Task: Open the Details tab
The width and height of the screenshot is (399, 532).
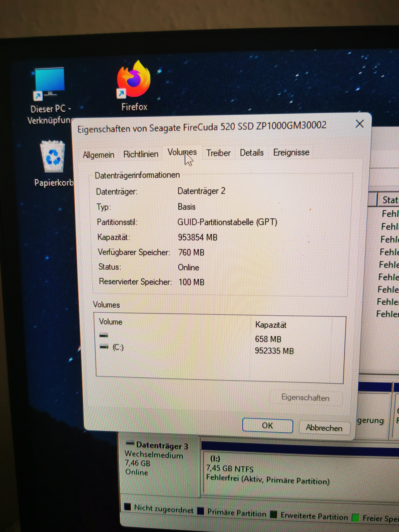Action: [x=252, y=153]
